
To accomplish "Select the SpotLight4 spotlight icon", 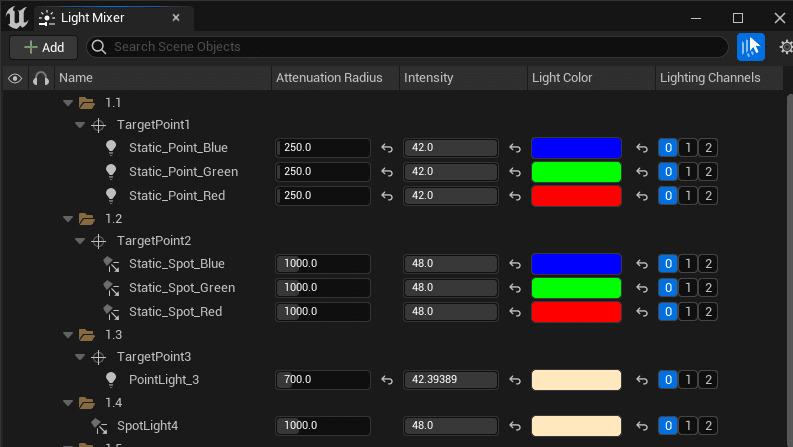I will [99, 426].
